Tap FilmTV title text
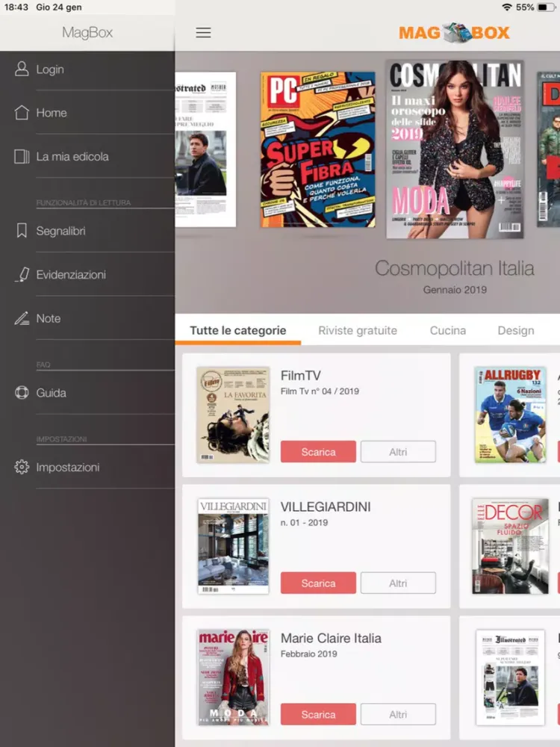 pos(300,376)
